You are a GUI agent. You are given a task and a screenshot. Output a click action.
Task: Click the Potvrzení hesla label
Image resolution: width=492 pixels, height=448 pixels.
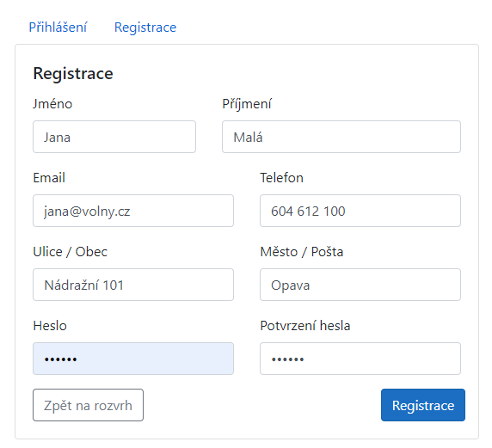pos(305,326)
